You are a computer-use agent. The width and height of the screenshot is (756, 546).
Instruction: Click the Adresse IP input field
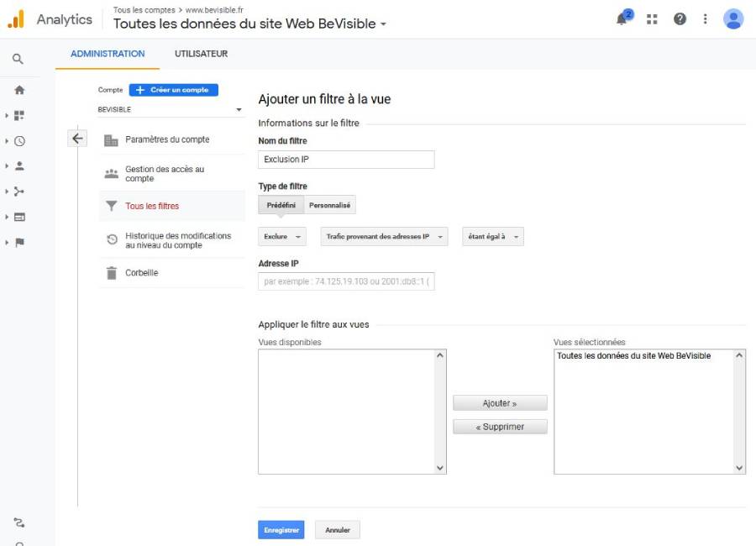pos(346,281)
